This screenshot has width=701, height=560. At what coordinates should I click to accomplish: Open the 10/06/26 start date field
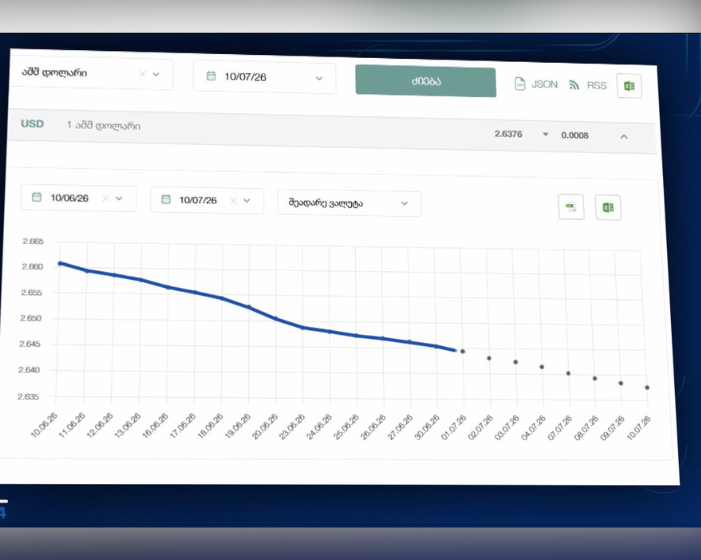(x=78, y=198)
